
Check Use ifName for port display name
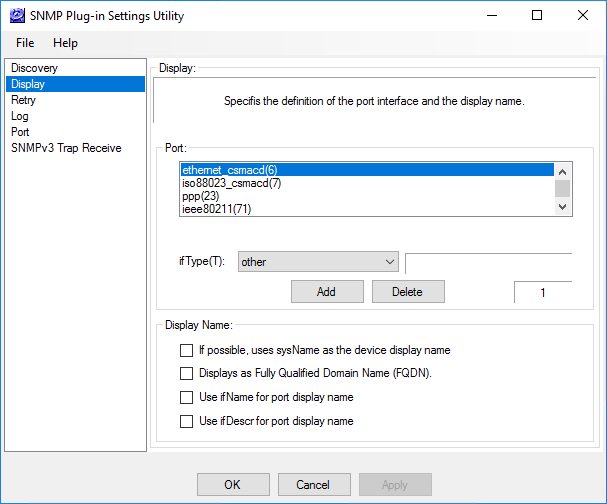coord(186,398)
